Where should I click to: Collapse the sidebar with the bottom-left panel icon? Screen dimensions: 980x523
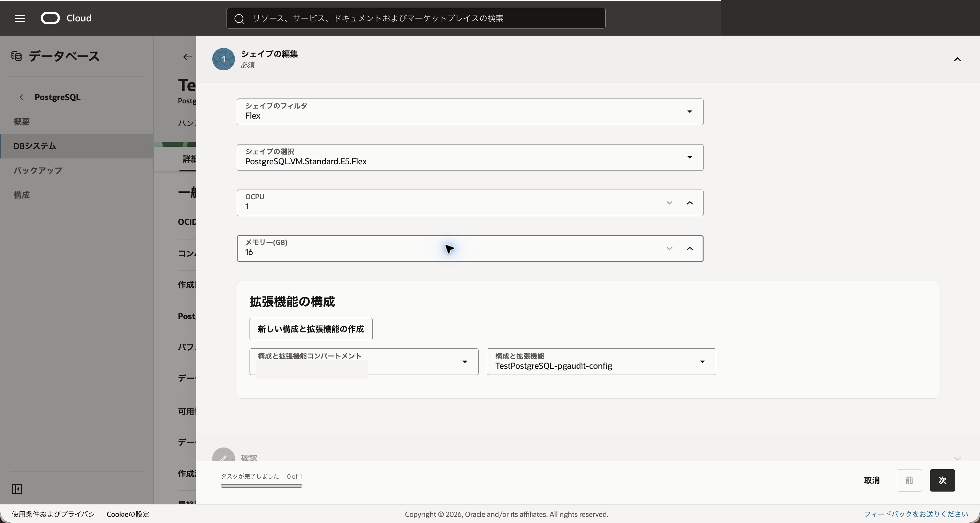[17, 489]
